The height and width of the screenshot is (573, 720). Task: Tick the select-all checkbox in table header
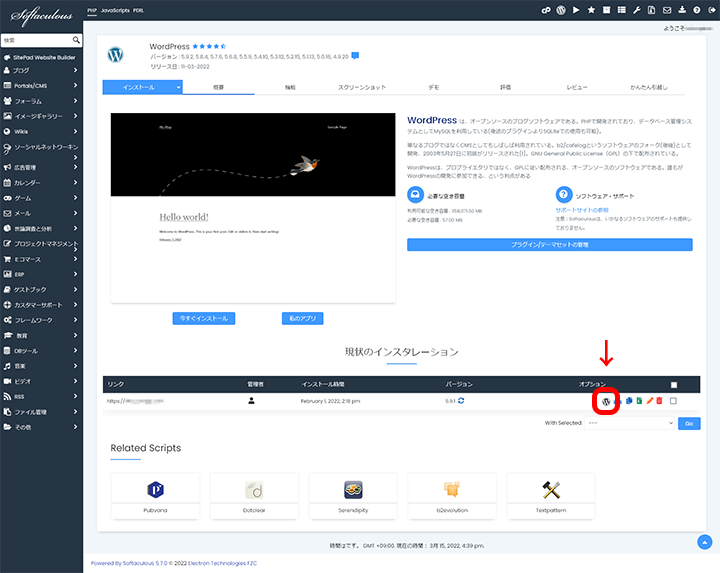[x=674, y=385]
